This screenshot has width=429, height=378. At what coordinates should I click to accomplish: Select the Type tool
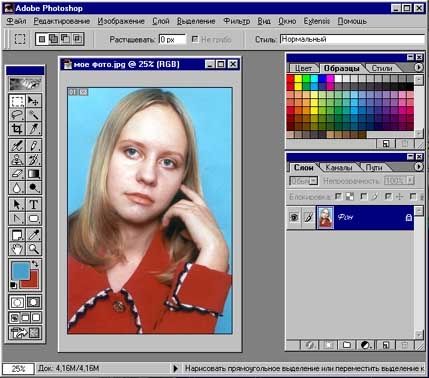coord(33,204)
